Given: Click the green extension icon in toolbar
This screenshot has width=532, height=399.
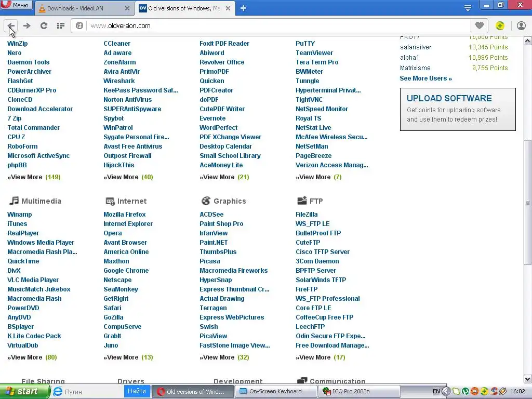Looking at the screenshot, I should 500,26.
